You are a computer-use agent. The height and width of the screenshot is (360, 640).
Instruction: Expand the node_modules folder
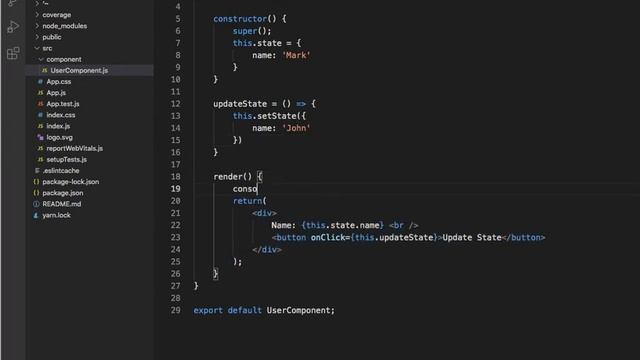(x=64, y=26)
